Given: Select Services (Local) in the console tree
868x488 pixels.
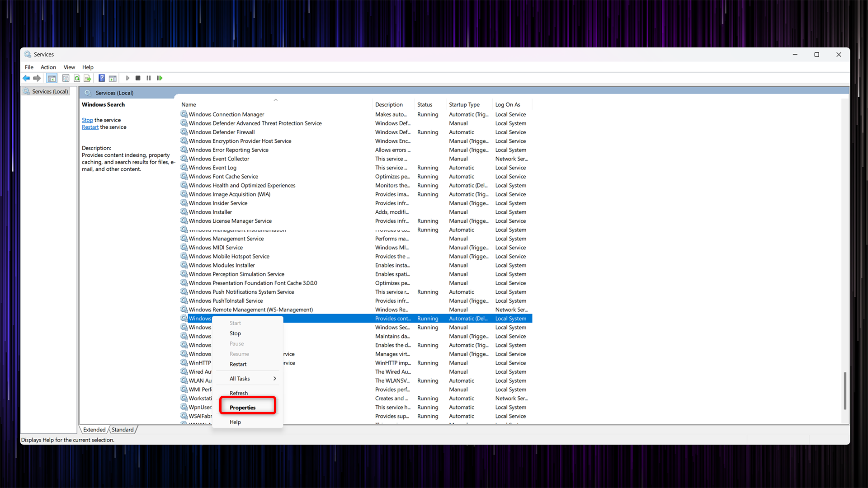Looking at the screenshot, I should coord(46,91).
